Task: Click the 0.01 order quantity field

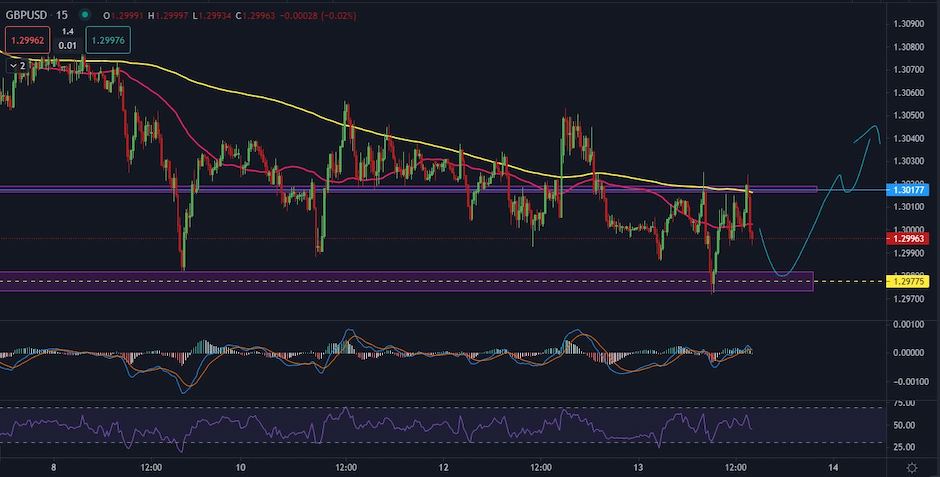Action: coord(68,46)
